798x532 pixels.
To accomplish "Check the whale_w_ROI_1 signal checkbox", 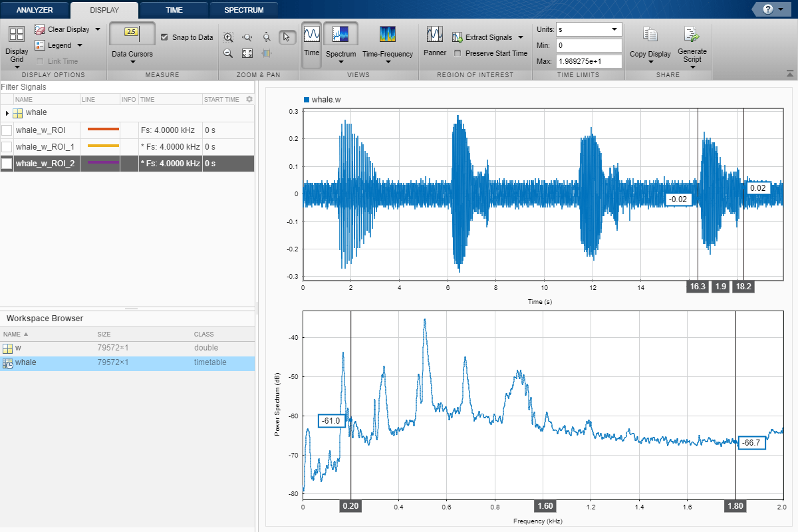I will coord(7,146).
